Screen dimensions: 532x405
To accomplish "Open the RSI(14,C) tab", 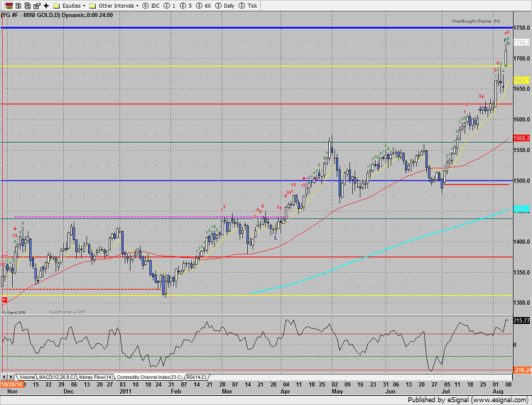I will pos(197,377).
